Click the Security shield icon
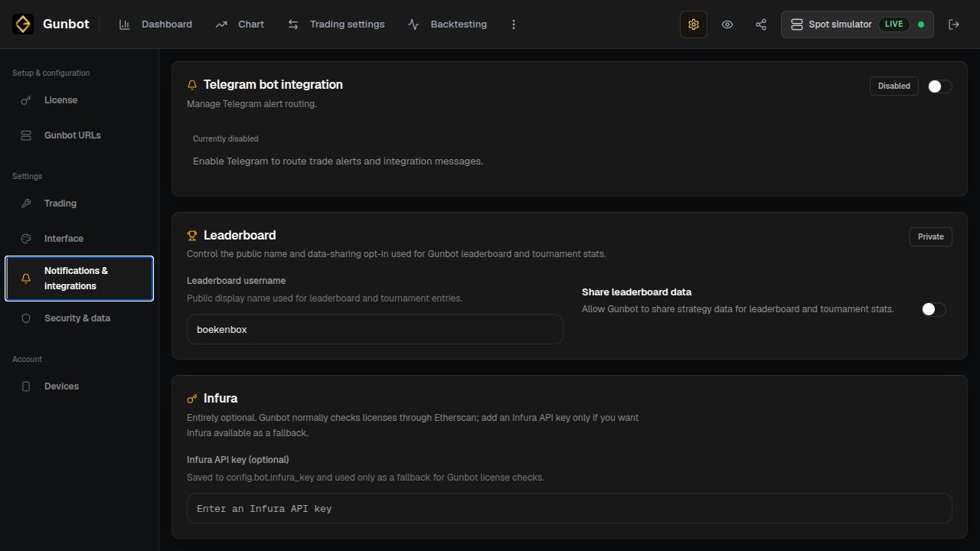This screenshot has width=980, height=551. (26, 318)
